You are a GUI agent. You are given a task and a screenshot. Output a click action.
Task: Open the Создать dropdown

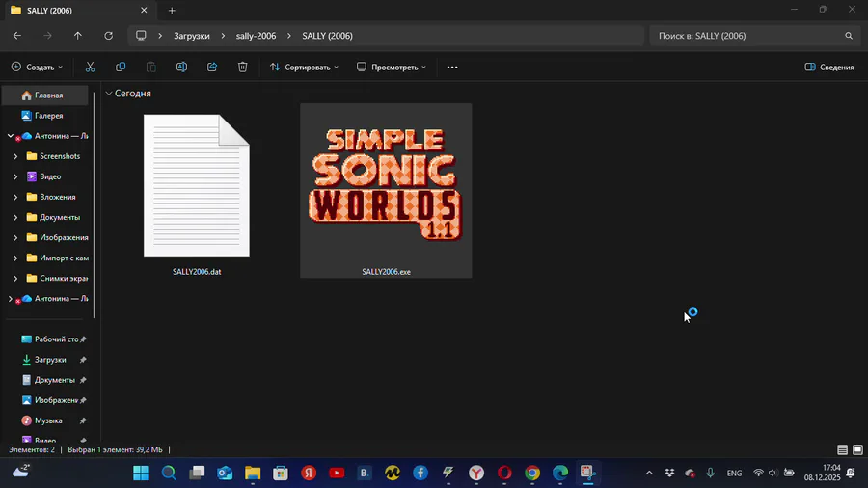(x=37, y=67)
